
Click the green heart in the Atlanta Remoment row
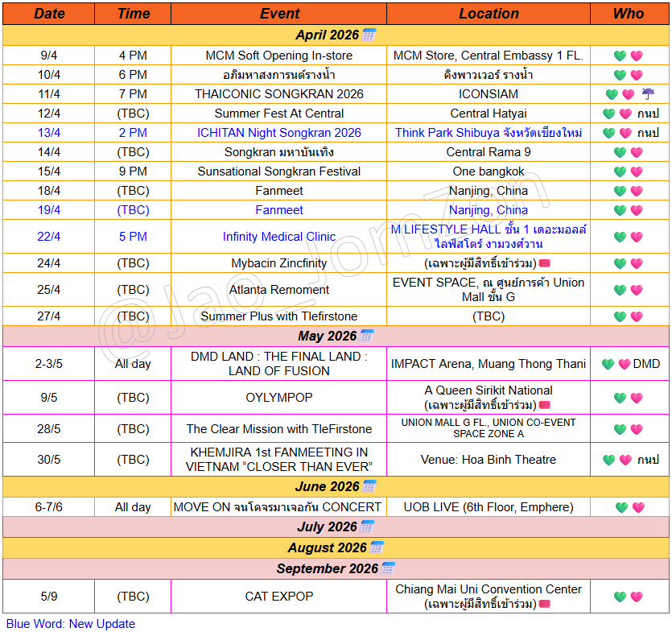(x=620, y=290)
